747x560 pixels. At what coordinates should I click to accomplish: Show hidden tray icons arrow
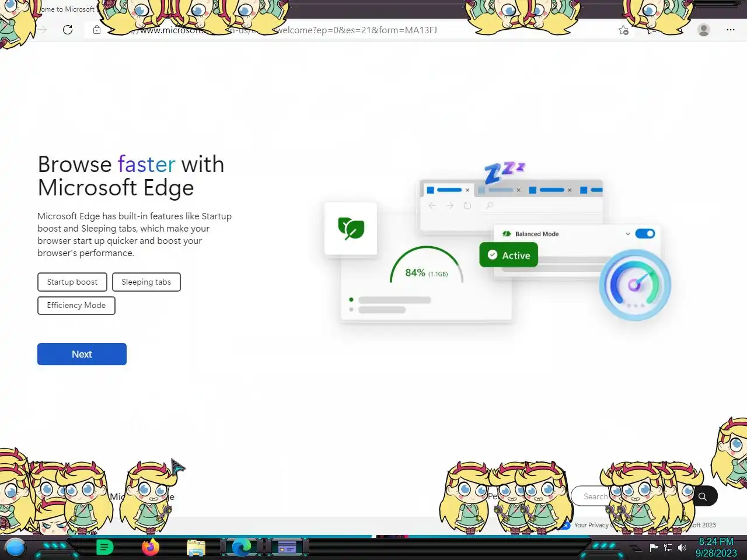pyautogui.click(x=636, y=548)
